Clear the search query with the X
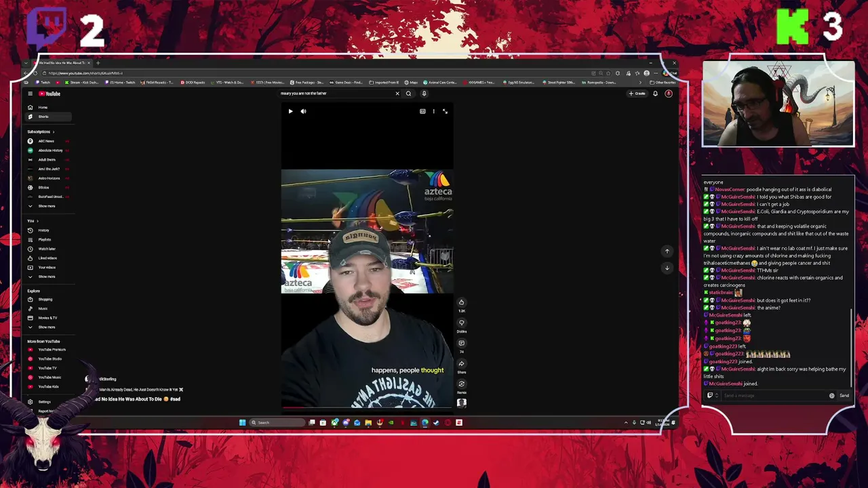The width and height of the screenshot is (868, 488). 397,94
